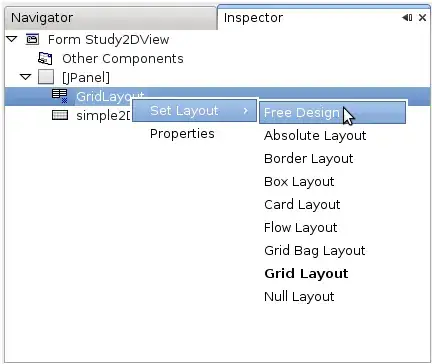Open Properties from the context menu
The width and height of the screenshot is (432, 364).
click(182, 133)
